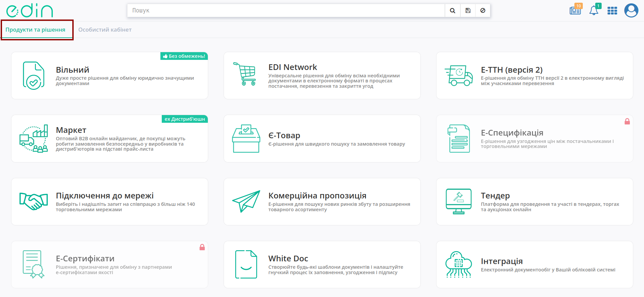Click the description starting 'Універсальне рішення для обміну'
Screen dimensions: 644x297
(x=334, y=81)
